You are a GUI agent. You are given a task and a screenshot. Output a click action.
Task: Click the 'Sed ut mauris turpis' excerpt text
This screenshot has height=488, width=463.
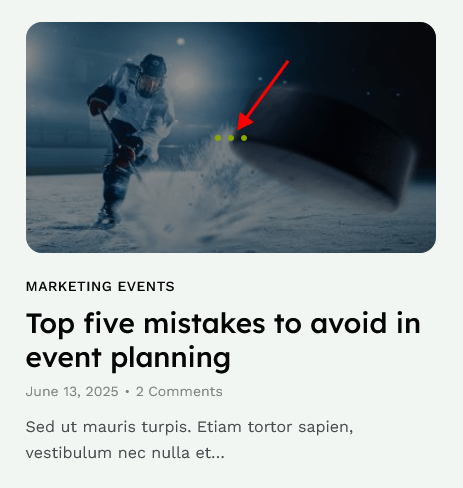tap(189, 427)
